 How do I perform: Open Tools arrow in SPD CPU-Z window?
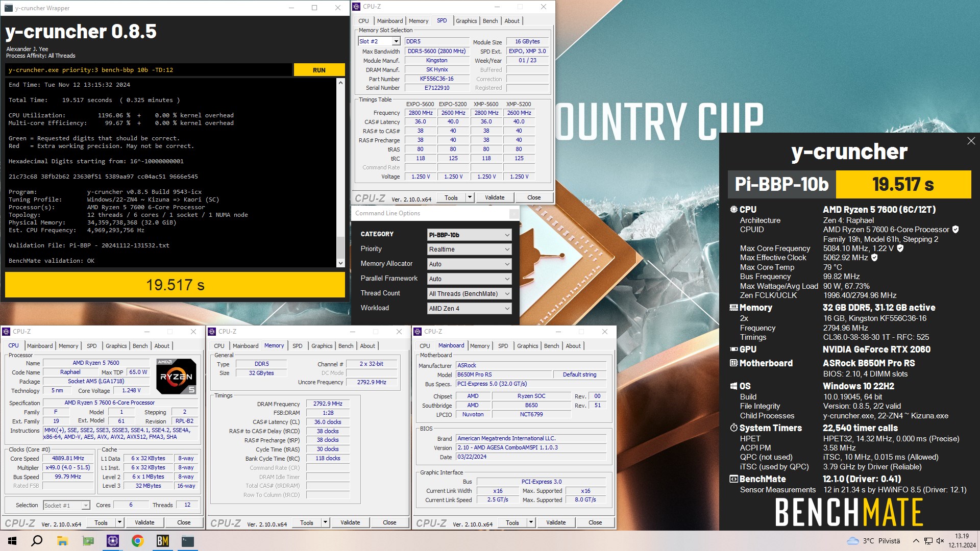coord(470,197)
